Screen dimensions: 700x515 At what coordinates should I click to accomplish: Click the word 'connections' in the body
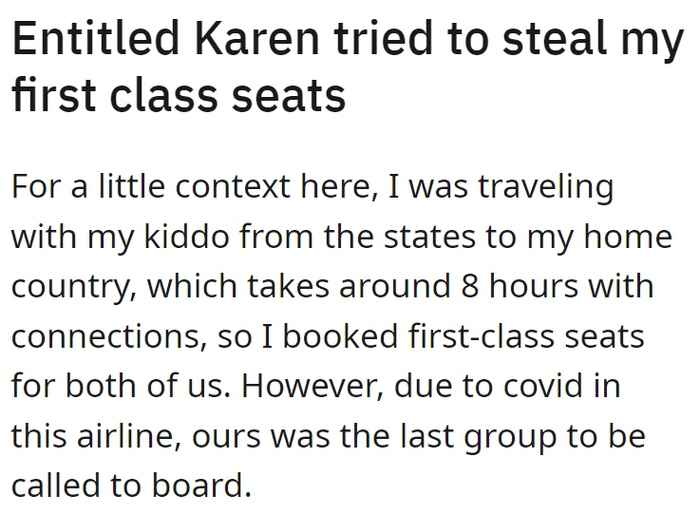coord(109,336)
